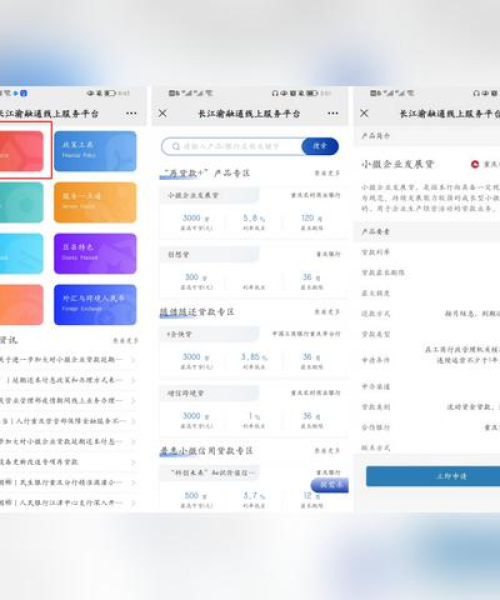
Task: Open the 创想贷 product card
Action: pos(253,272)
